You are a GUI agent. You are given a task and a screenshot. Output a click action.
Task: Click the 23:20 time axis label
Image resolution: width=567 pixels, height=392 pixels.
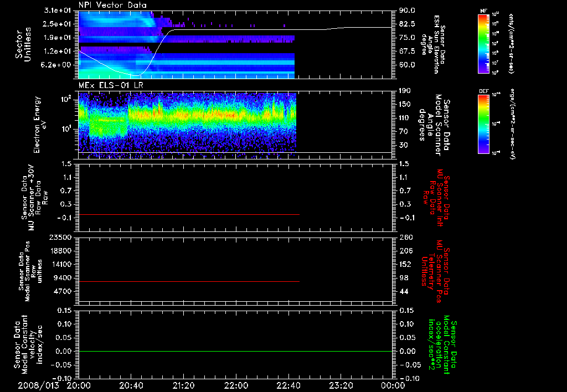point(341,385)
